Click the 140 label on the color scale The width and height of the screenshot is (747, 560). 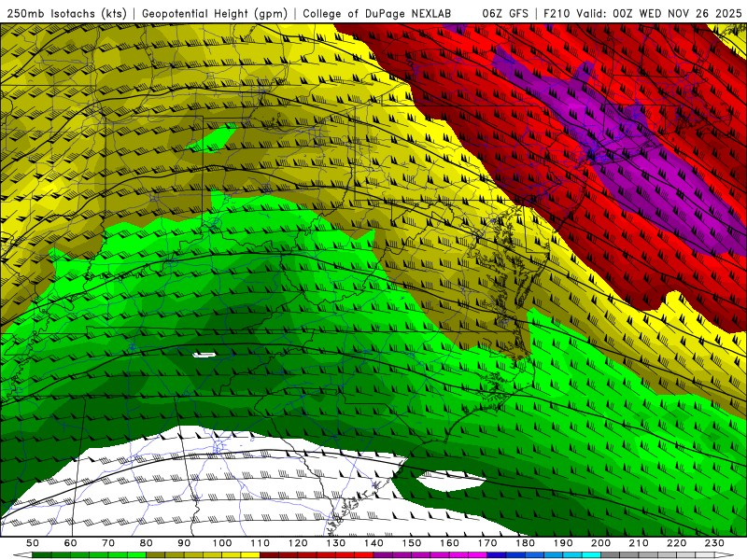(x=373, y=543)
